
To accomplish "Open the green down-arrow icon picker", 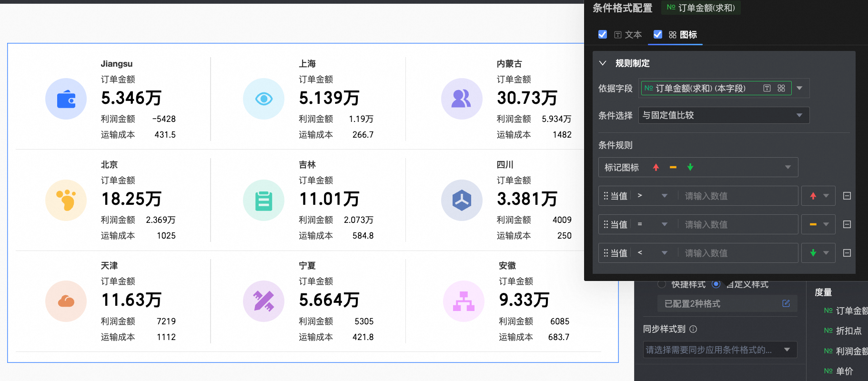I will click(x=818, y=253).
